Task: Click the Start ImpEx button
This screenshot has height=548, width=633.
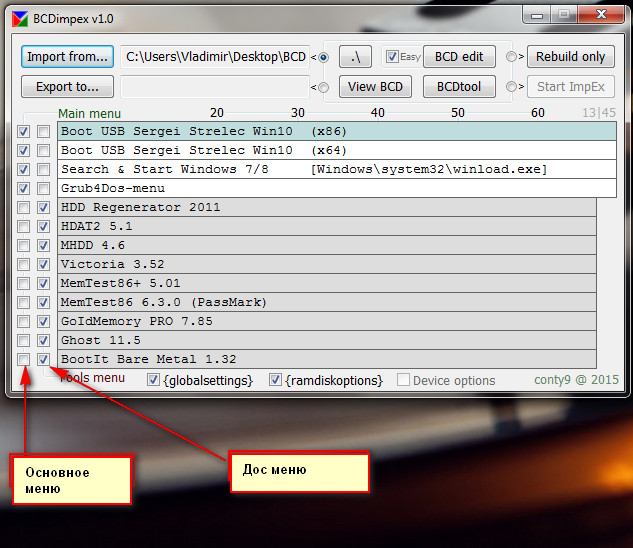Action: pyautogui.click(x=571, y=86)
